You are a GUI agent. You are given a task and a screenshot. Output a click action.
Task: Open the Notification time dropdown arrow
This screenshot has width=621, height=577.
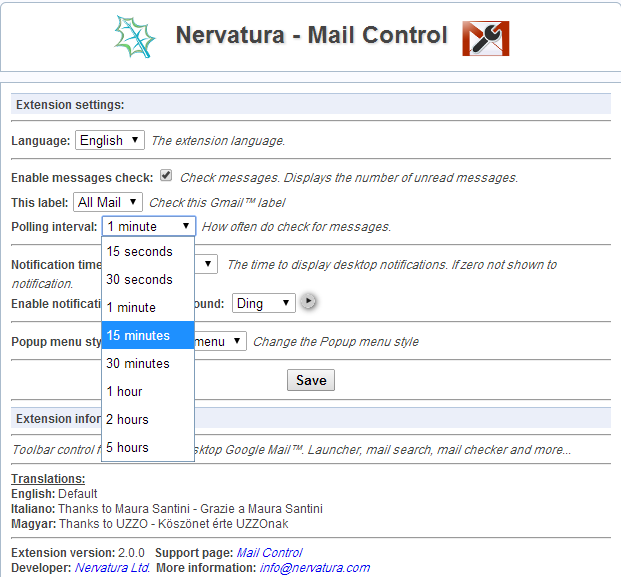point(208,264)
